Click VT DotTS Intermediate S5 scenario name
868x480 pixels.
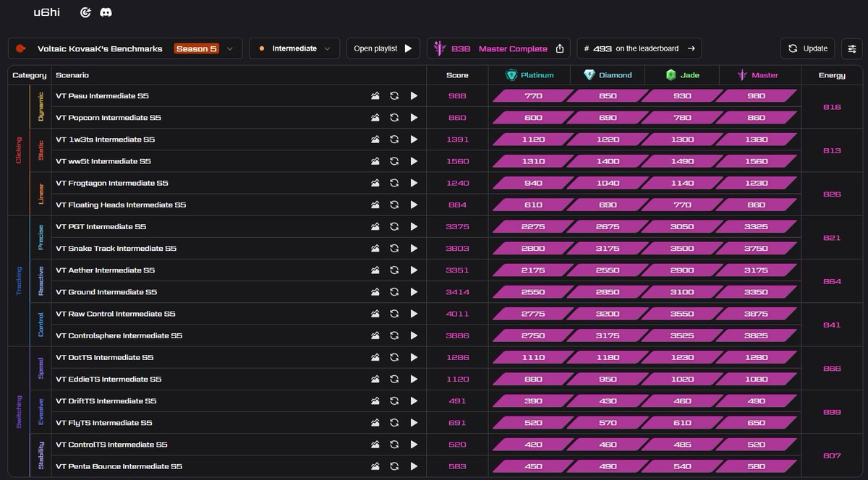point(105,357)
